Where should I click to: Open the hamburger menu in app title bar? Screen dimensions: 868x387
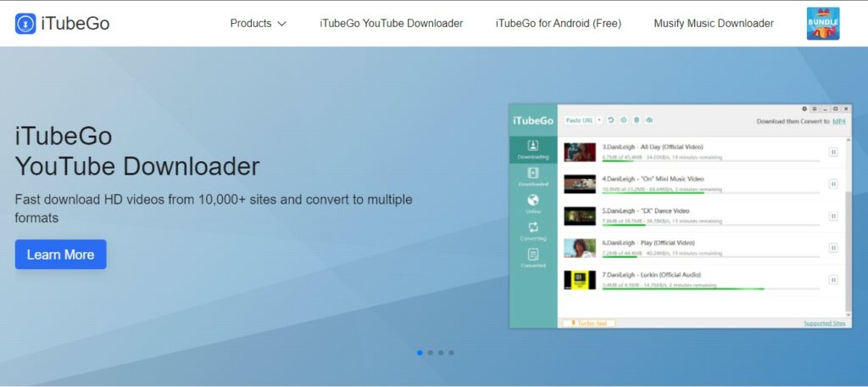point(815,109)
